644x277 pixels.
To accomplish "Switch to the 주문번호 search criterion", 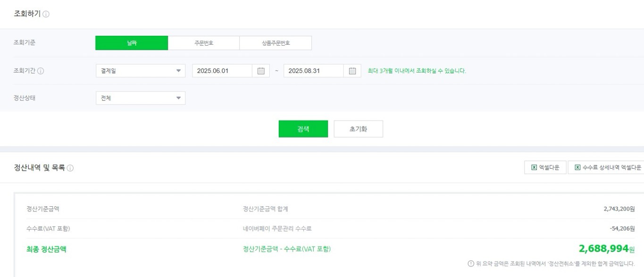I will [204, 43].
